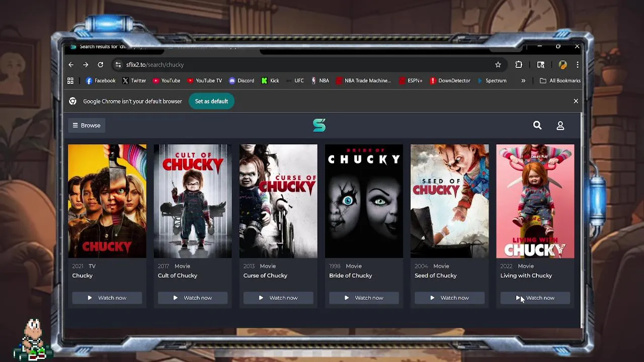Image resolution: width=644 pixels, height=362 pixels.
Task: Open the Discord bookmark
Action: click(x=242, y=80)
